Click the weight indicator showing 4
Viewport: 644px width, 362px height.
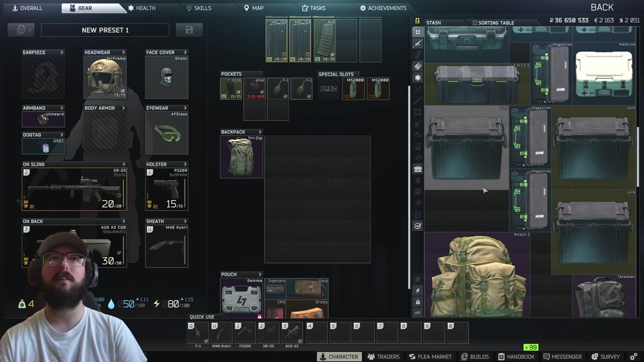pos(26,304)
